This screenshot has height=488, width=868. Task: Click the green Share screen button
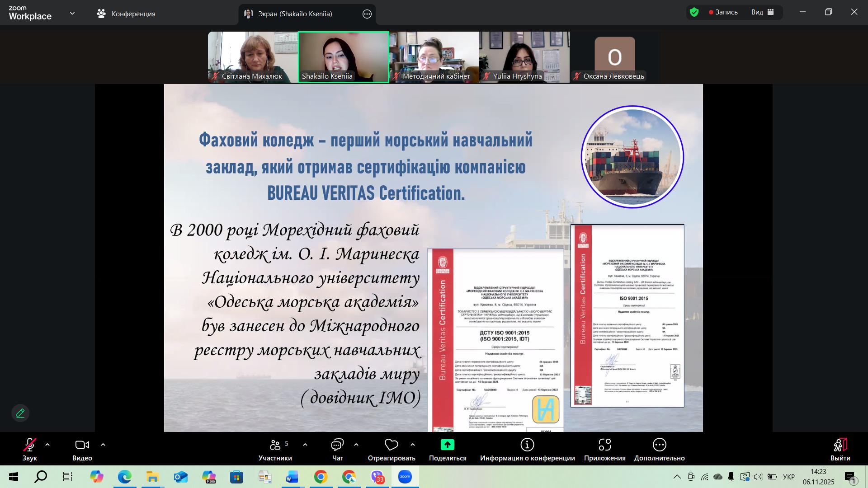point(447,445)
